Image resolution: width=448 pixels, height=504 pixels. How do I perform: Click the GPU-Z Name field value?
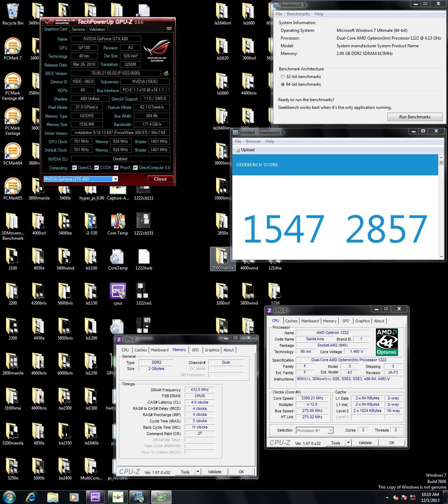[x=106, y=39]
